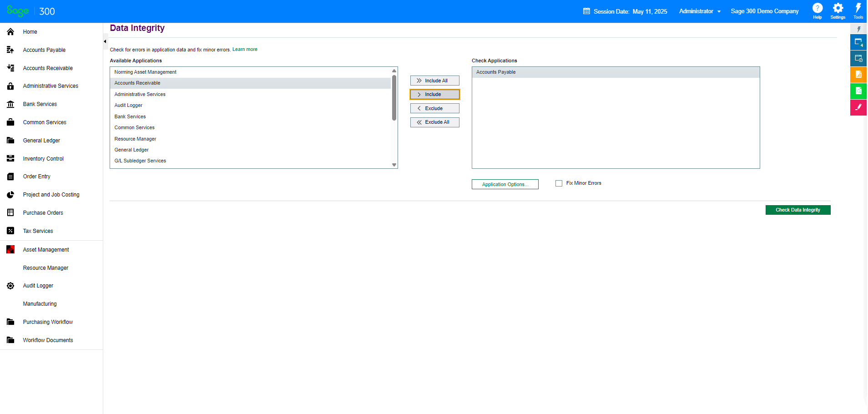Select Accounts Payable in Check Applications list

click(616, 72)
